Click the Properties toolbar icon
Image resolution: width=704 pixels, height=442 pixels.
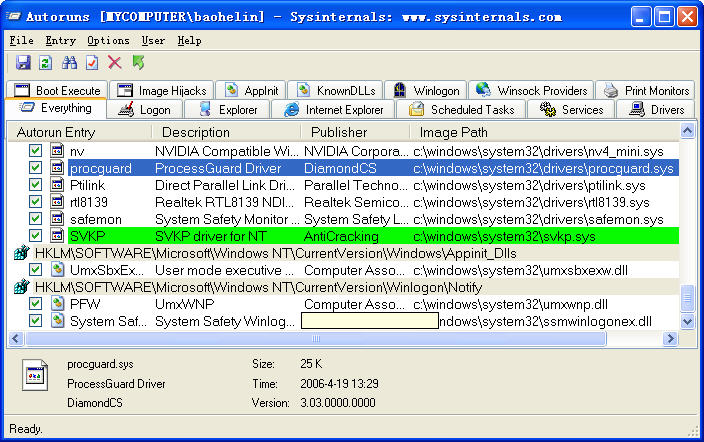(92, 62)
